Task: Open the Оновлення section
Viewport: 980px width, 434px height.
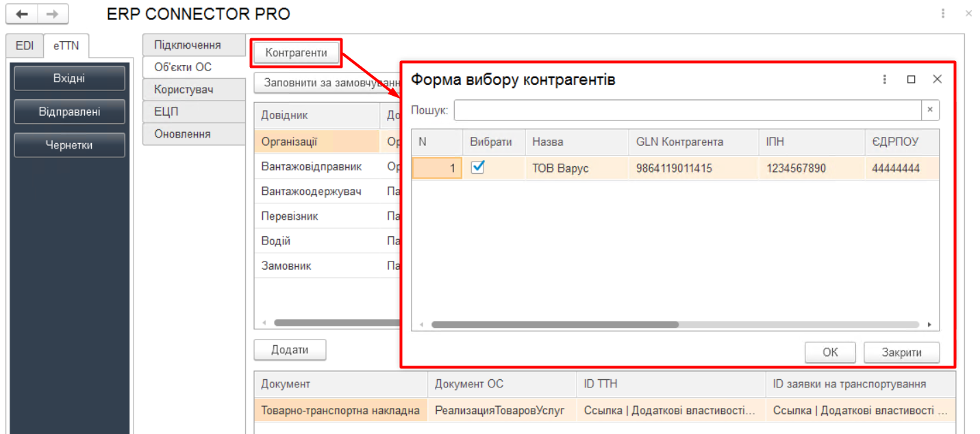Action: [x=182, y=134]
